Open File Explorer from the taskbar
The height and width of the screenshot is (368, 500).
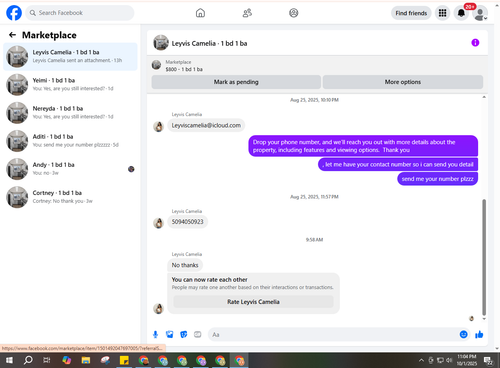[86, 360]
